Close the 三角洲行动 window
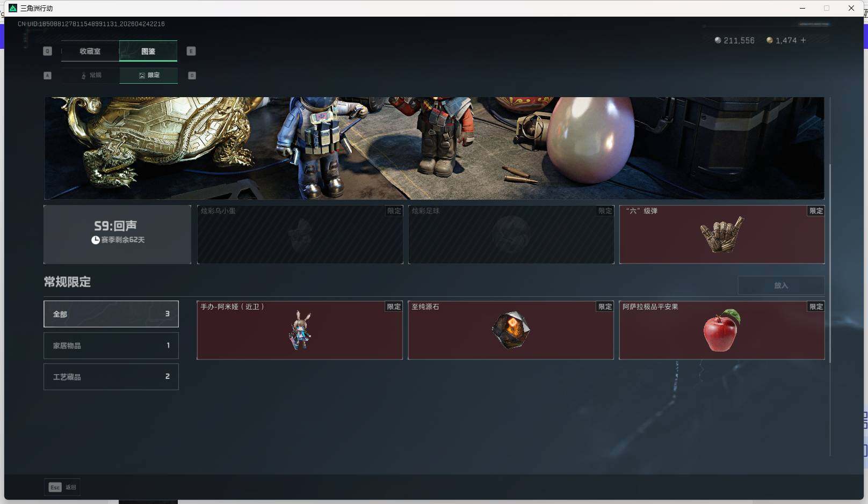Viewport: 868px width, 504px height. pyautogui.click(x=851, y=8)
